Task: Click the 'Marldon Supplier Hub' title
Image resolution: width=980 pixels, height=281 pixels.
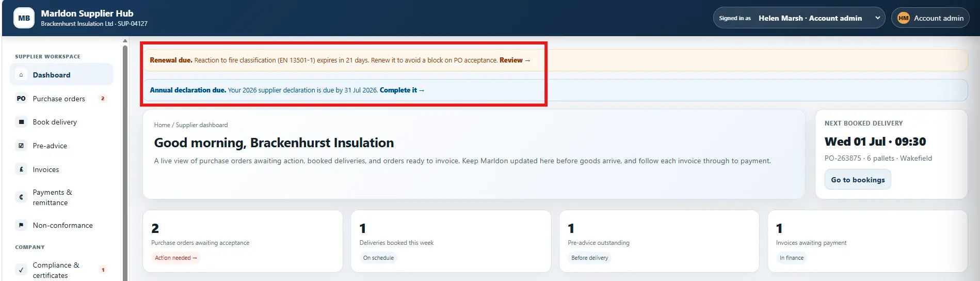Action: point(87,13)
